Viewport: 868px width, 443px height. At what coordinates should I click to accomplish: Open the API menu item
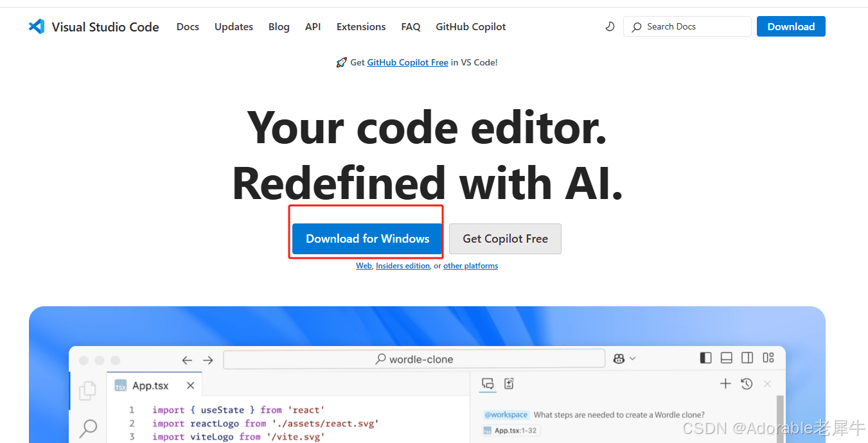[x=313, y=27]
